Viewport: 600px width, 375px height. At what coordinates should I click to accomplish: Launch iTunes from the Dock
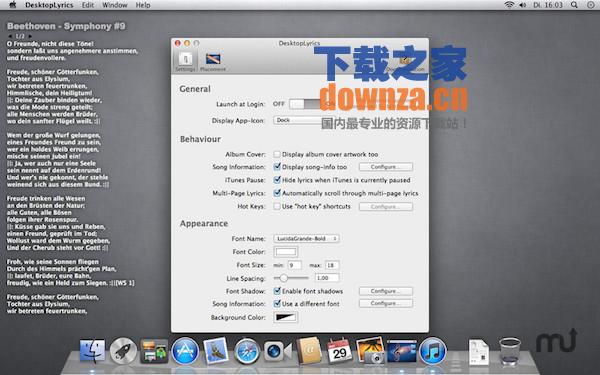click(432, 351)
